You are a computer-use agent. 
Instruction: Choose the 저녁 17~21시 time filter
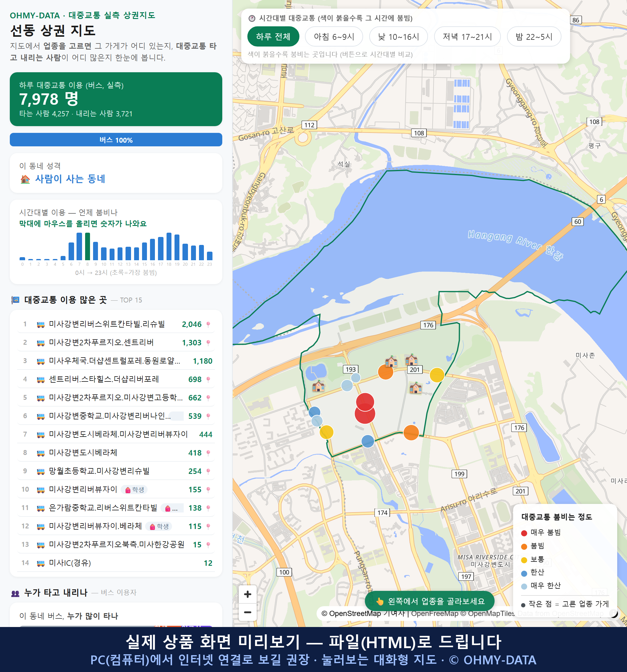pos(467,36)
